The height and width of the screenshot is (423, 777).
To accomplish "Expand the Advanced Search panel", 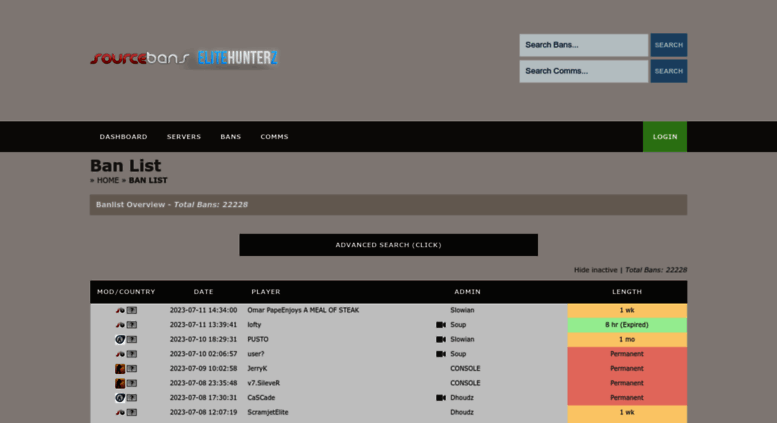I will pos(388,245).
